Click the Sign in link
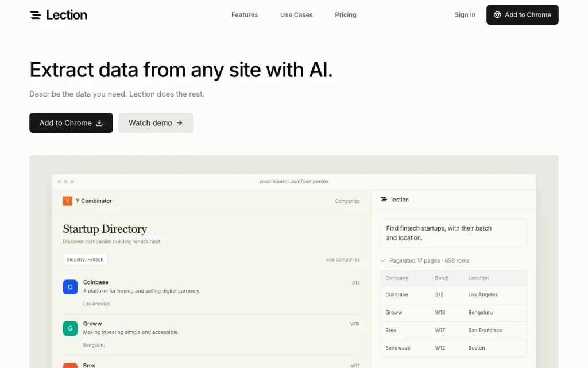 pyautogui.click(x=465, y=14)
